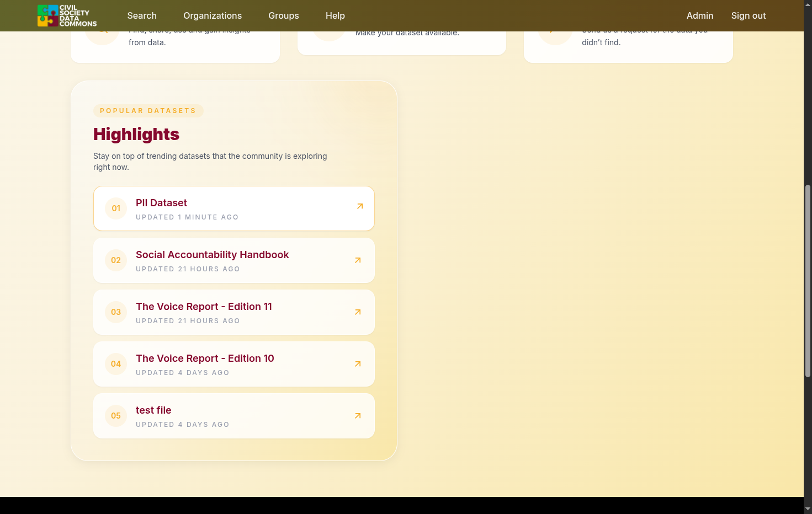Click the Highlights heading
The height and width of the screenshot is (514, 812).
click(136, 134)
